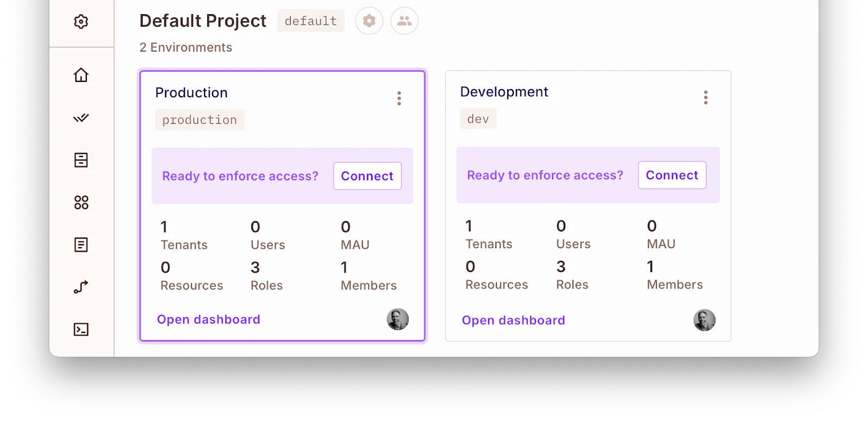Open the terminal prompt sidebar icon
The height and width of the screenshot is (422, 868).
click(81, 330)
